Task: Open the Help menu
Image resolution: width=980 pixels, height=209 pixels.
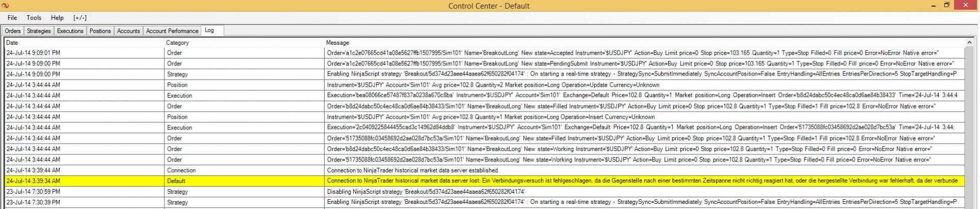Action: (x=57, y=18)
